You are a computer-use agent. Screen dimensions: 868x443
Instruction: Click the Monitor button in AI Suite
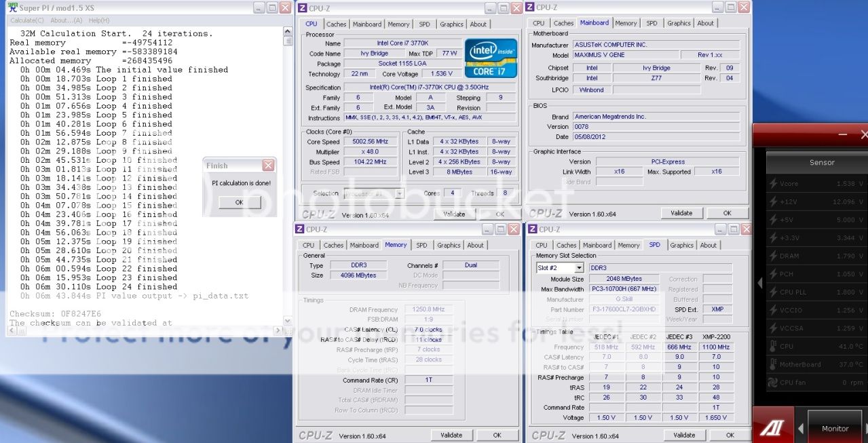(835, 428)
